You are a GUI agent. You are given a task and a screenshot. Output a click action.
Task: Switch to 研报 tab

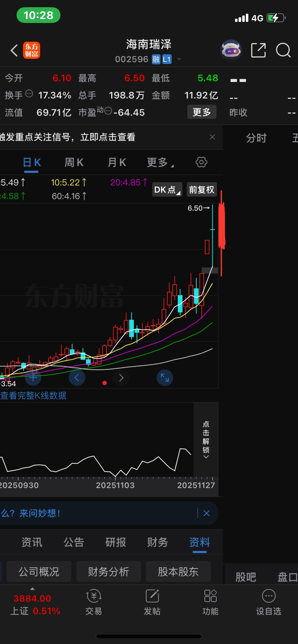116,542
